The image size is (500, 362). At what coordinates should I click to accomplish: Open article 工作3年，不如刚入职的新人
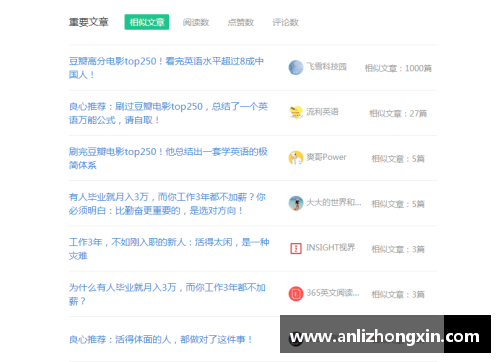pos(169,249)
